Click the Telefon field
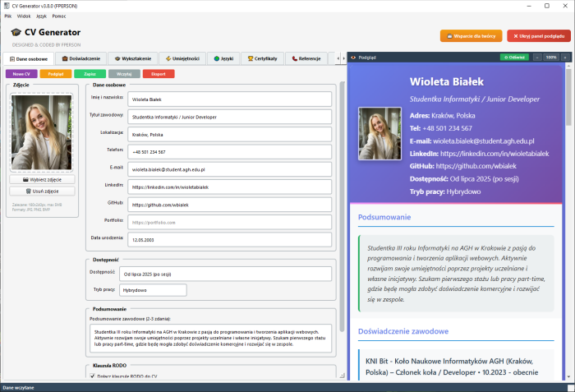Viewport: 575px width, 392px height. tap(229, 151)
